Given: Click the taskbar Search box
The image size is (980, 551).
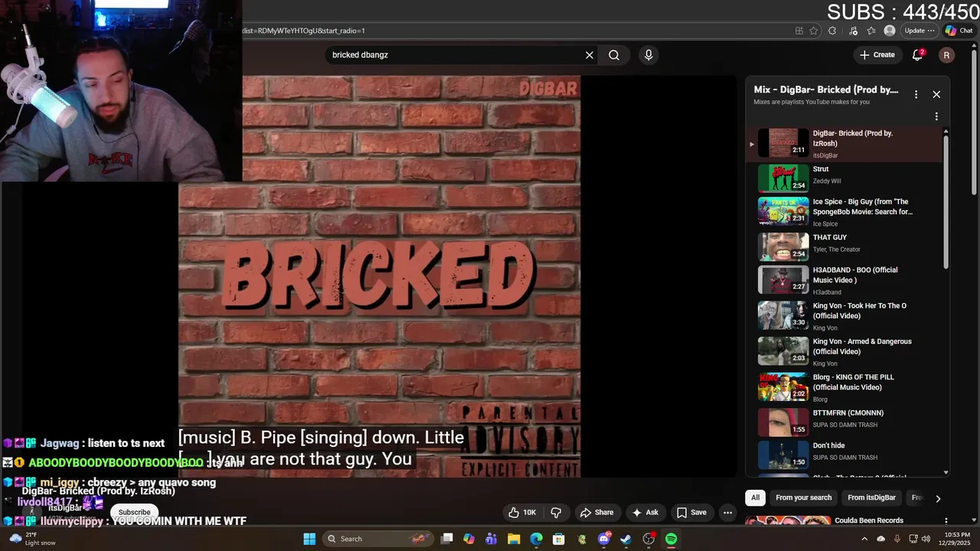Looking at the screenshot, I should pyautogui.click(x=379, y=539).
